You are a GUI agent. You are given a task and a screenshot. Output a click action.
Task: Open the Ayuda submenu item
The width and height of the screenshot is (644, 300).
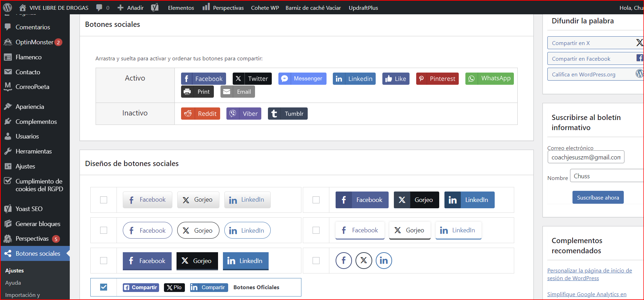[13, 283]
